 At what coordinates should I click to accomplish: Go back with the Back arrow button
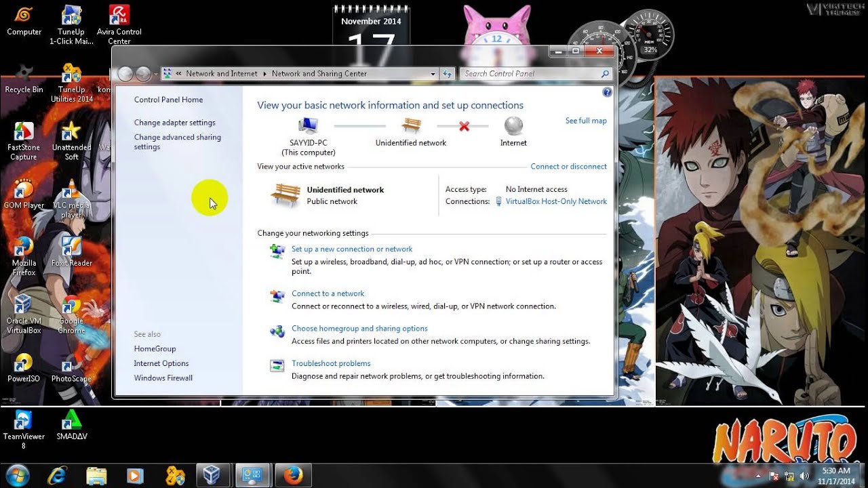125,74
